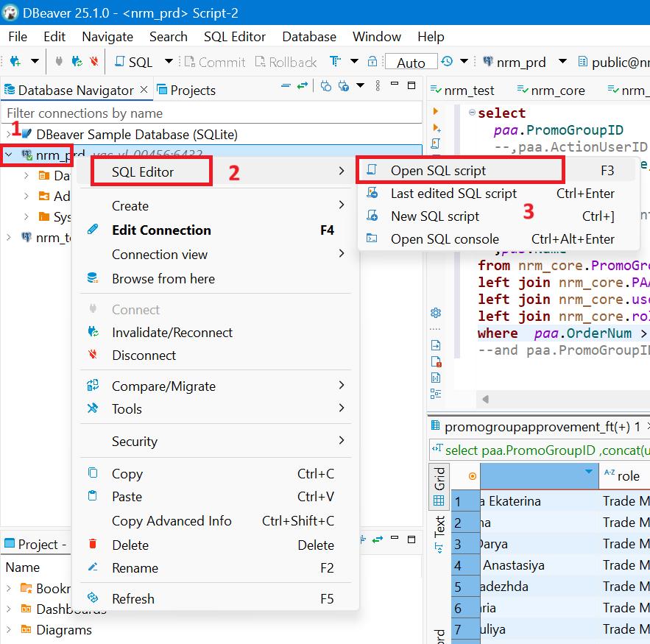Click the transaction log clock icon
Screen dimensions: 650x644
447,61
